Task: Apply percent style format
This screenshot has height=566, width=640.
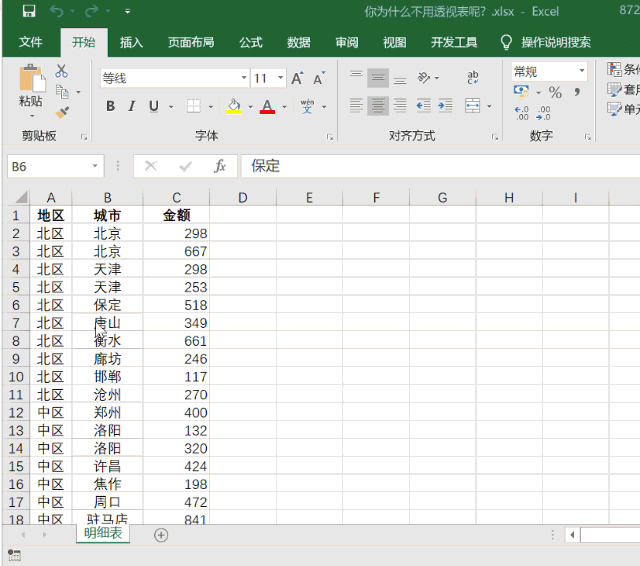Action: [555, 92]
